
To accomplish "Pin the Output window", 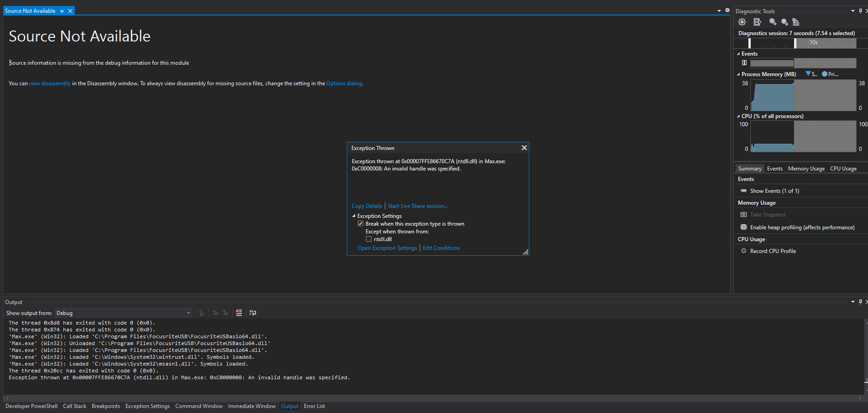I will pos(860,302).
